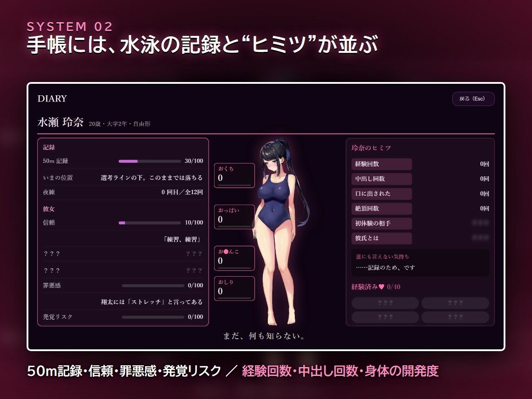Open the おしり stat card
Image resolution: width=532 pixels, height=399 pixels.
point(235,289)
